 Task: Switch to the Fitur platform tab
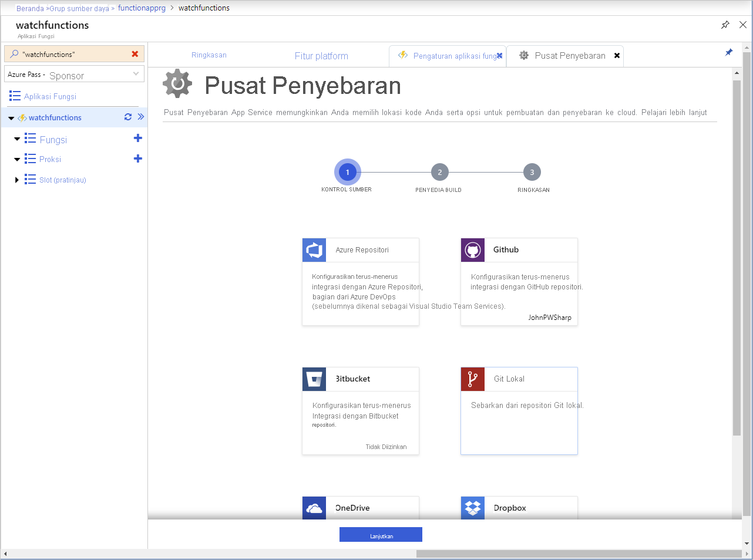click(321, 56)
